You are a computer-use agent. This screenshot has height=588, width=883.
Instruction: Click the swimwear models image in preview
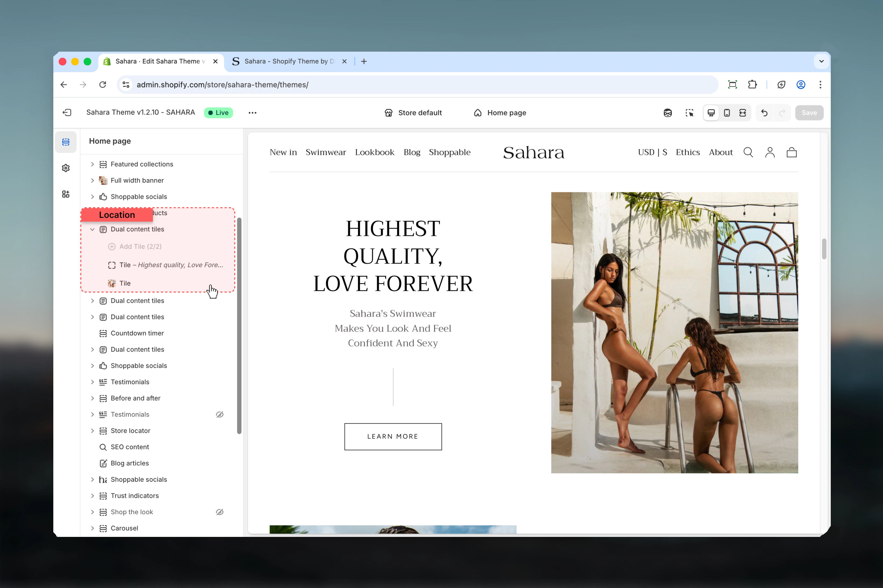674,332
